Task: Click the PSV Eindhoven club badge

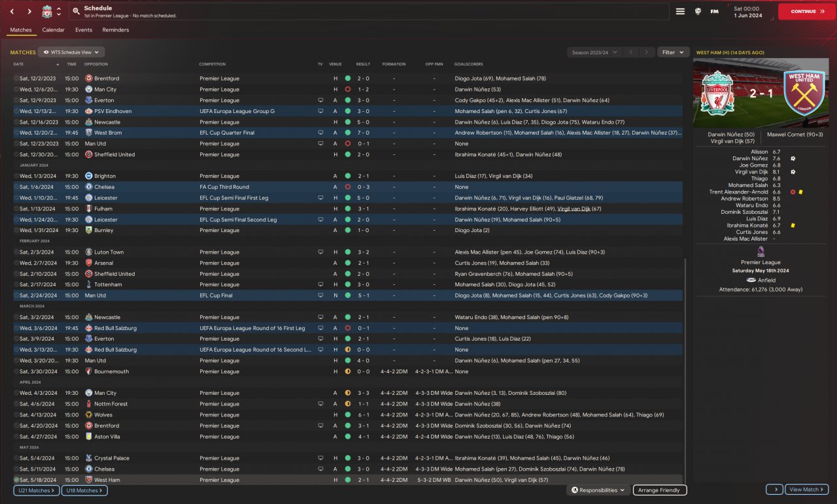Action: point(88,111)
